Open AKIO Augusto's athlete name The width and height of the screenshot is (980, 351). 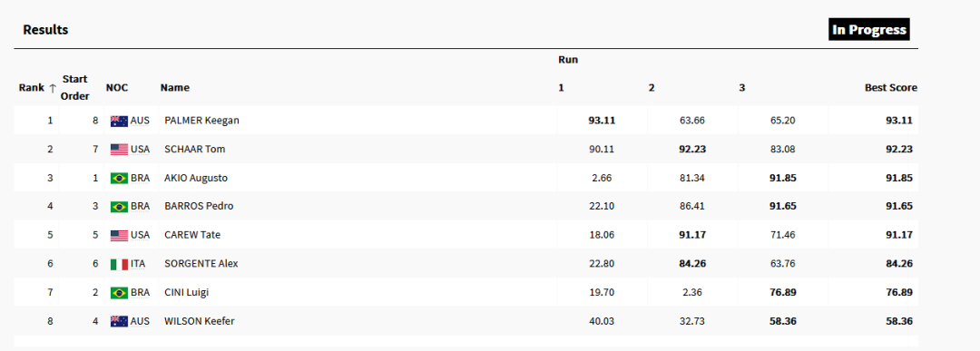(x=196, y=178)
